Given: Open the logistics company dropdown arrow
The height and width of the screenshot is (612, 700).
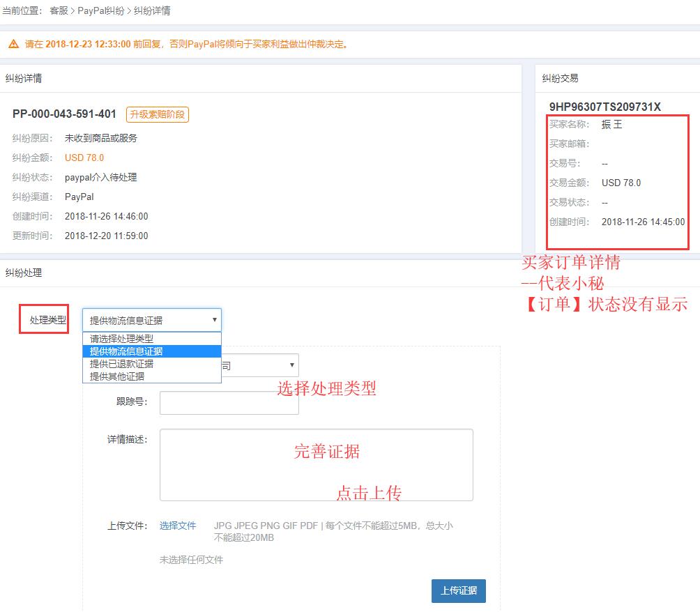Looking at the screenshot, I should [291, 365].
